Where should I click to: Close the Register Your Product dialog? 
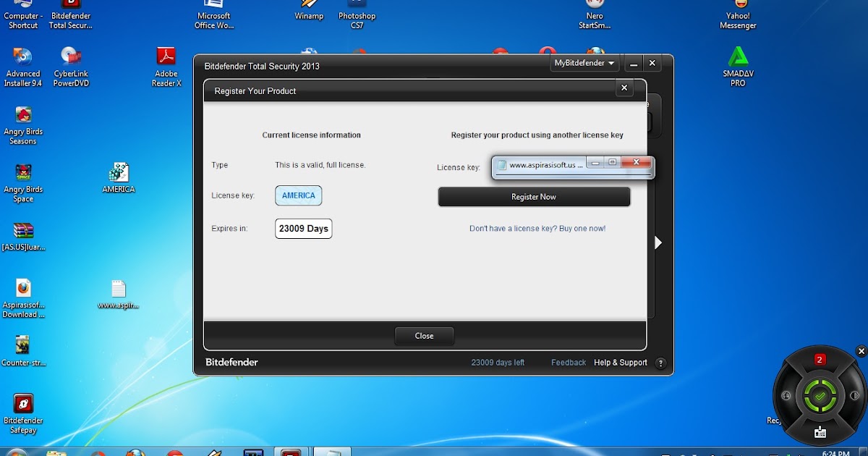pos(624,88)
